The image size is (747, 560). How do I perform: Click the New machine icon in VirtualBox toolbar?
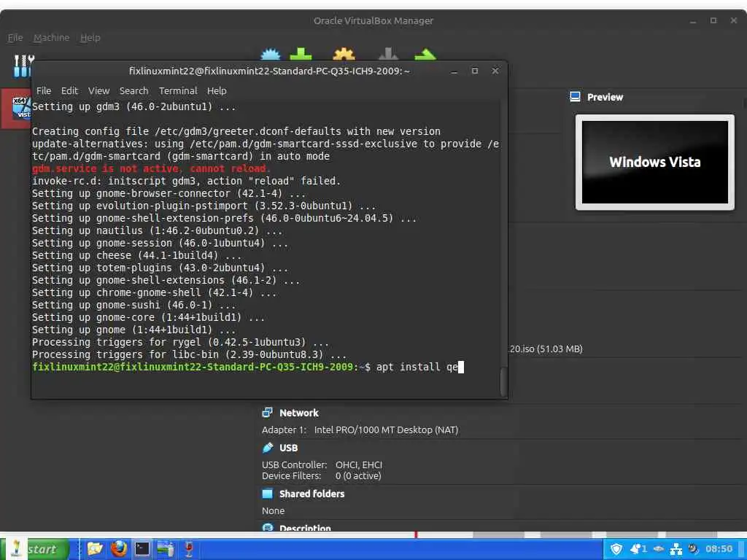tap(271, 54)
